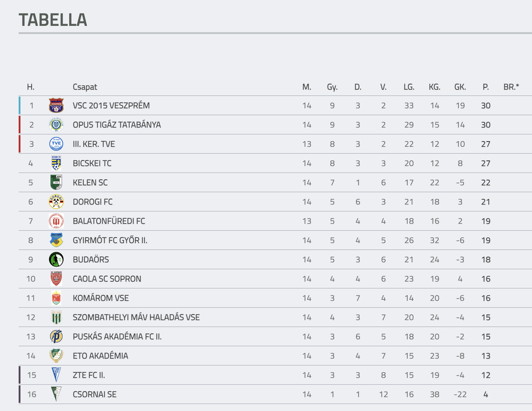
Task: Click the Csapat column header
Action: pyautogui.click(x=85, y=87)
